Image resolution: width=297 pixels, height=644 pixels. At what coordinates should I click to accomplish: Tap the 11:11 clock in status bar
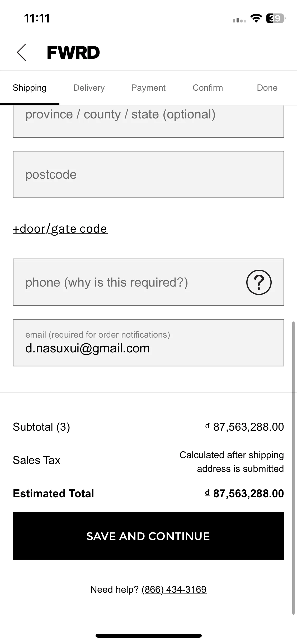[37, 19]
